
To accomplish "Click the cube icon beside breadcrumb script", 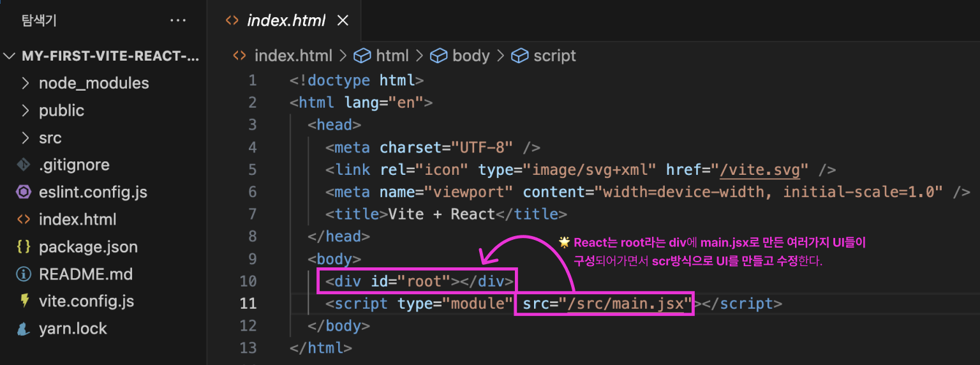I will 520,56.
